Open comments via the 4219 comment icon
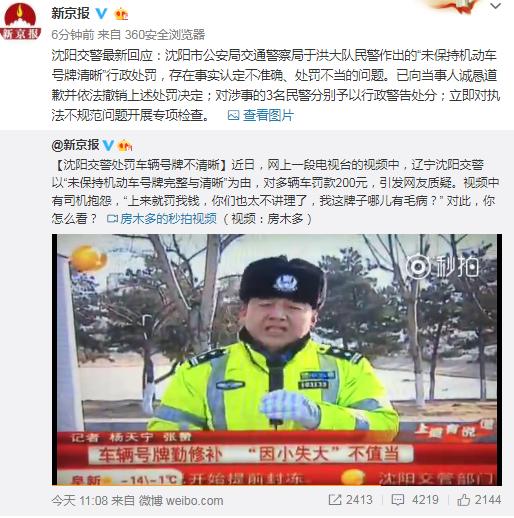The height and width of the screenshot is (518, 514). point(398,500)
